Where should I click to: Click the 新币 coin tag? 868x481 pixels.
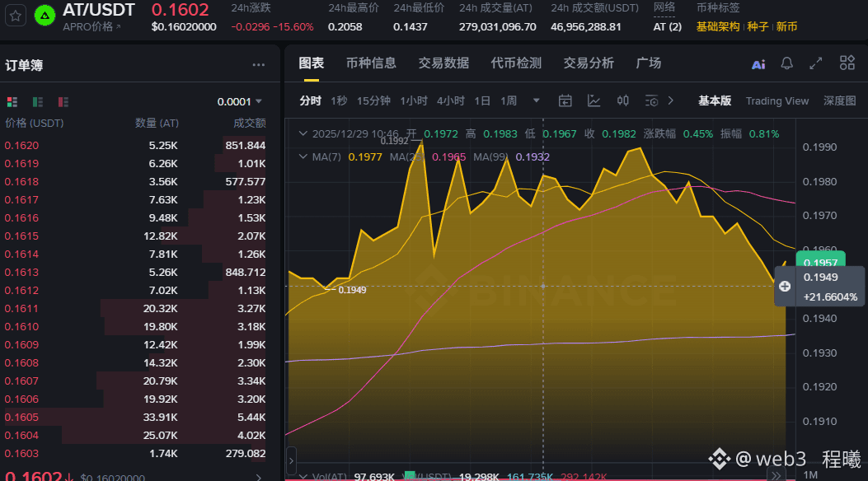pyautogui.click(x=786, y=26)
